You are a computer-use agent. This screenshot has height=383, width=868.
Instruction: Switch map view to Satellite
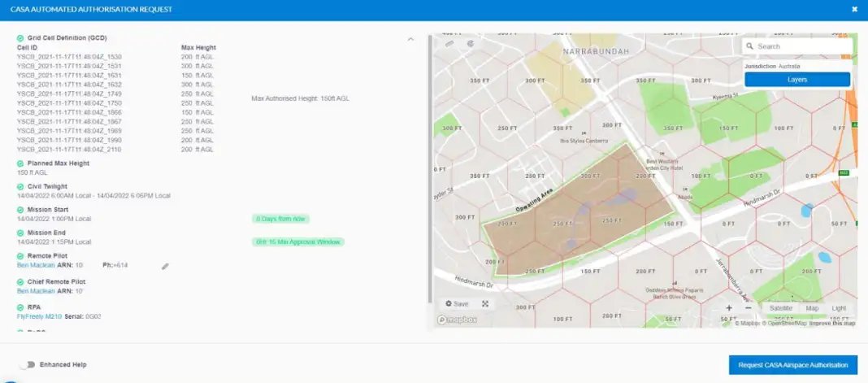pyautogui.click(x=780, y=308)
